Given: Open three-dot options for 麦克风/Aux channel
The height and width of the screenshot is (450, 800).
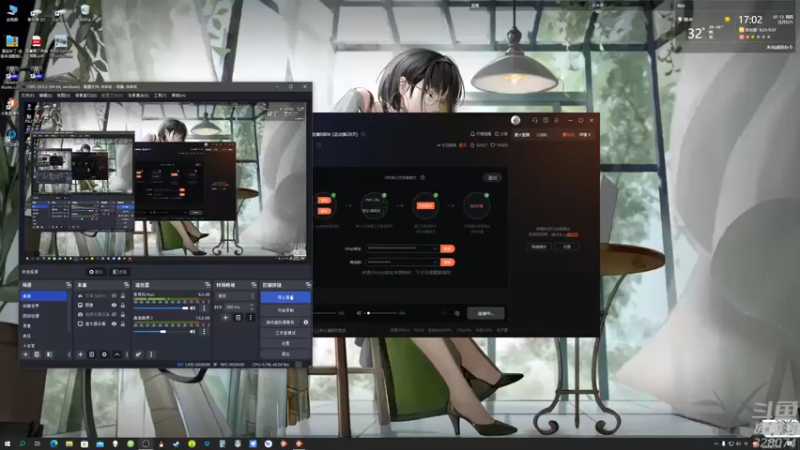Looking at the screenshot, I should tap(204, 308).
